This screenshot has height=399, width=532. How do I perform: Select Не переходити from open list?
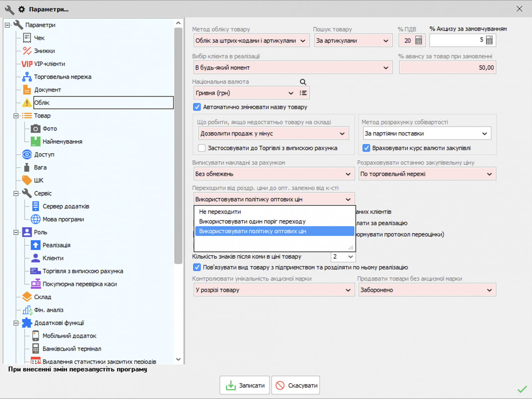(x=220, y=211)
